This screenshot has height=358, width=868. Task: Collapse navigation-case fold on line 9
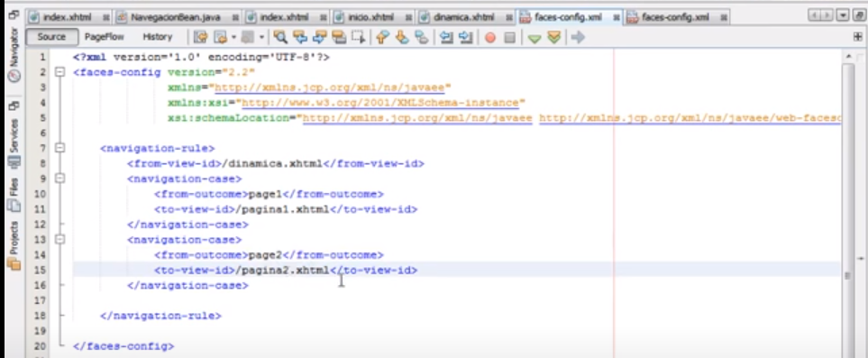coord(59,179)
